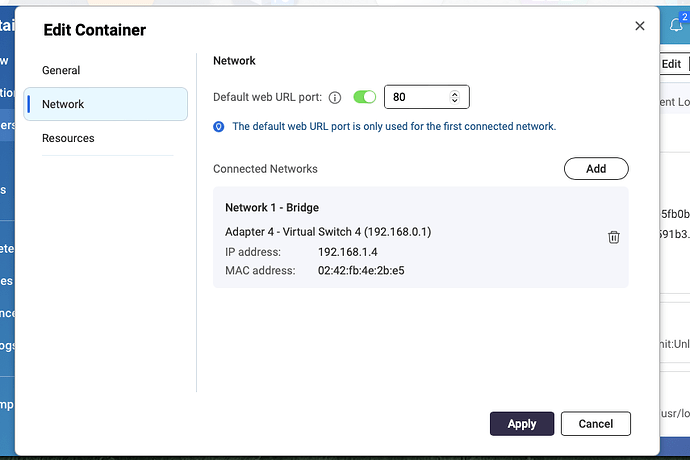The height and width of the screenshot is (460, 690).
Task: Click the Connected Networks heading
Action: [265, 169]
